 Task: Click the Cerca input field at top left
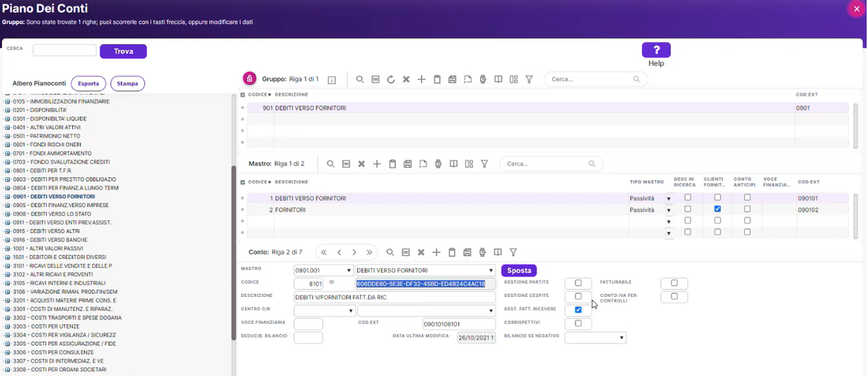click(65, 50)
